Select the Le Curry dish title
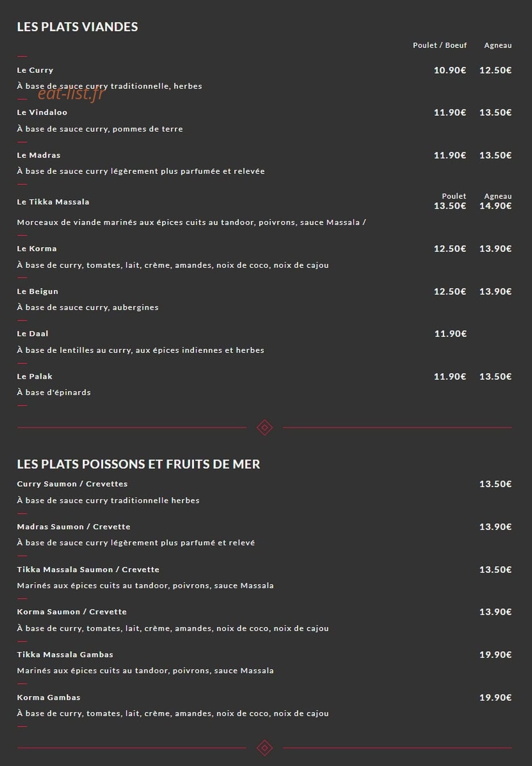This screenshot has height=766, width=532. point(35,70)
